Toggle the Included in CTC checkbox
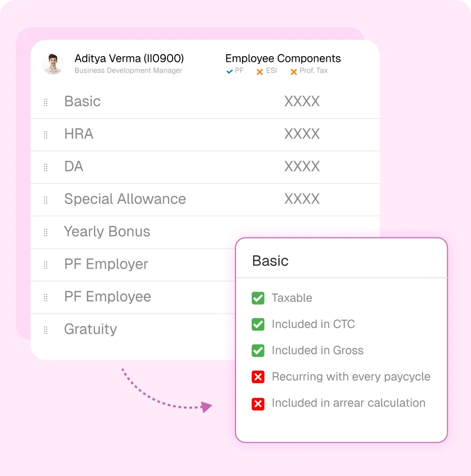This screenshot has width=471, height=476. click(258, 324)
